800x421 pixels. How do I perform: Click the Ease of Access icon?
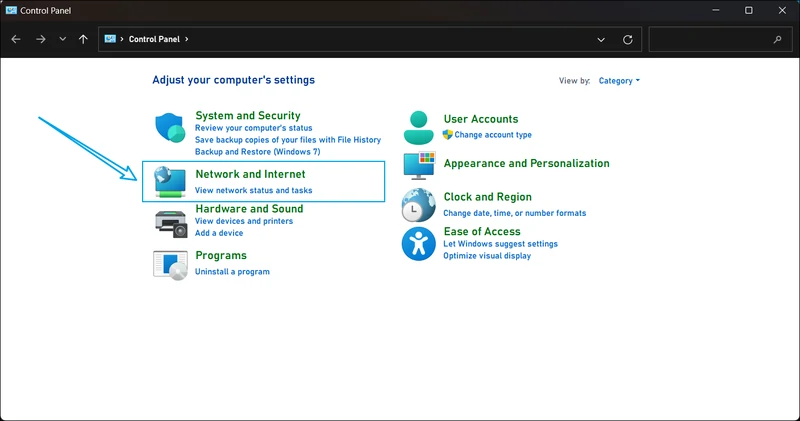418,244
